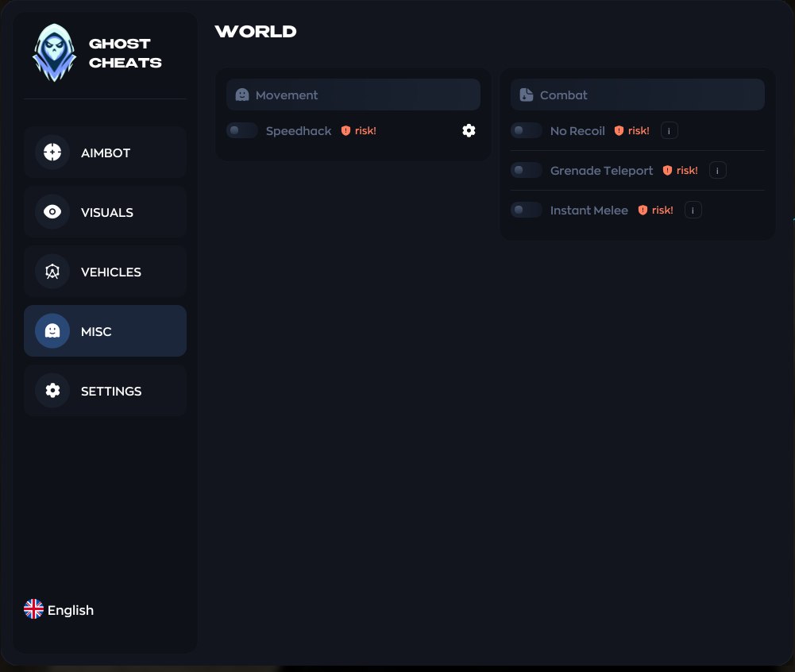The height and width of the screenshot is (672, 795).
Task: Turn on Grenade Teleport switch
Action: (x=527, y=171)
